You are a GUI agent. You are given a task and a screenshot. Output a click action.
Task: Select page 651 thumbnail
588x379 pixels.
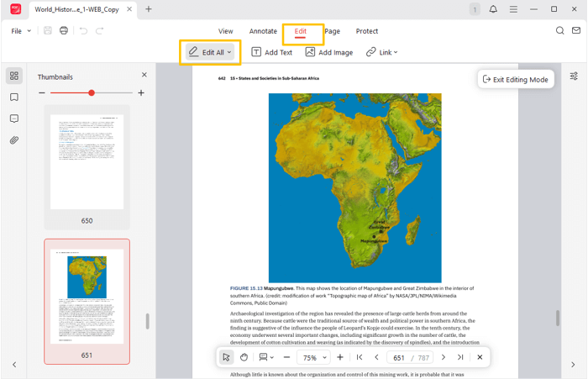[87, 302]
